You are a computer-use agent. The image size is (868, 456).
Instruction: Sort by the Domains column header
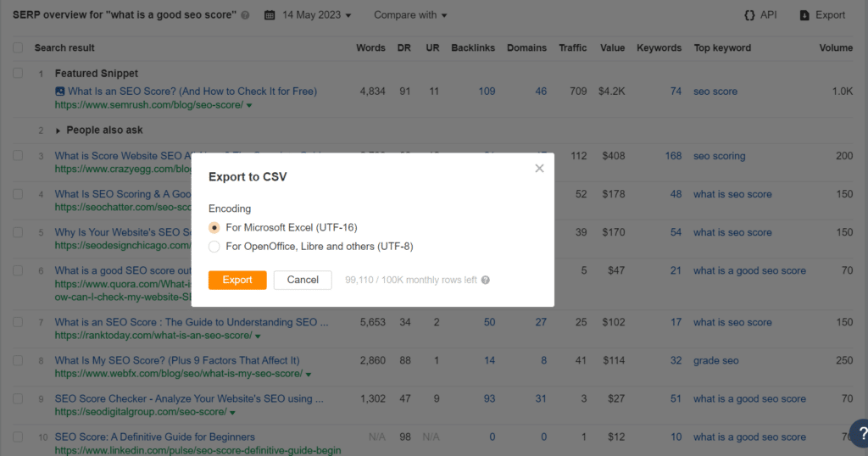click(x=526, y=47)
